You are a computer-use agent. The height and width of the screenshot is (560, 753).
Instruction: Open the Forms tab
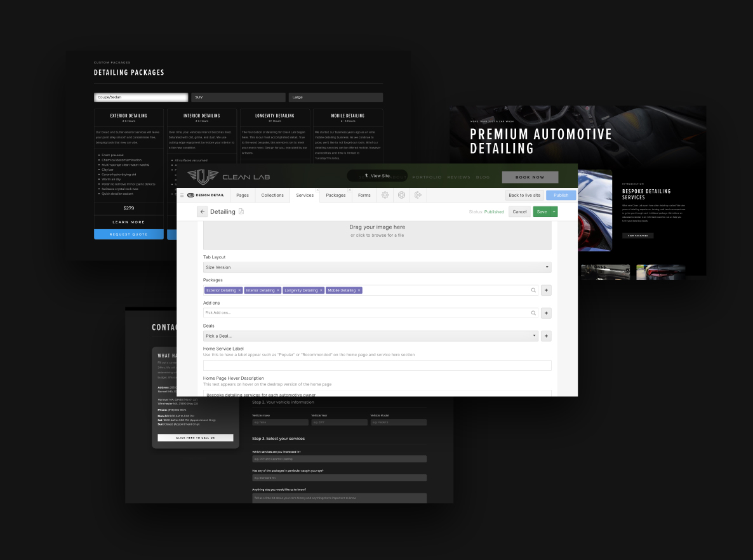pyautogui.click(x=364, y=195)
